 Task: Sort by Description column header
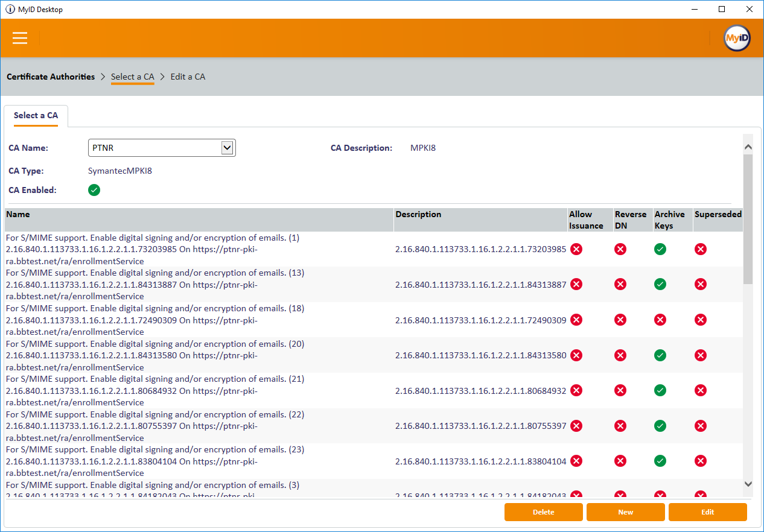[x=480, y=220]
